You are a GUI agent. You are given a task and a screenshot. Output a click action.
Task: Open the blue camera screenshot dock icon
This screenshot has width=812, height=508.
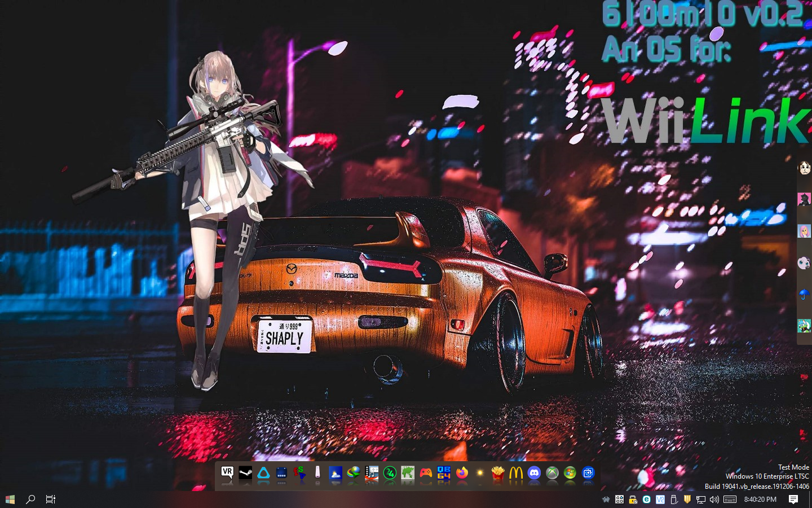click(588, 473)
